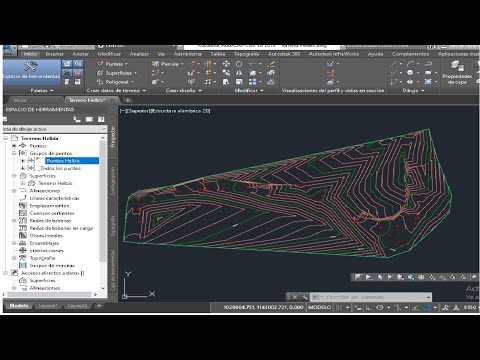Open the Complementos ribbon tab
The image size is (480, 360).
pos(410,54)
